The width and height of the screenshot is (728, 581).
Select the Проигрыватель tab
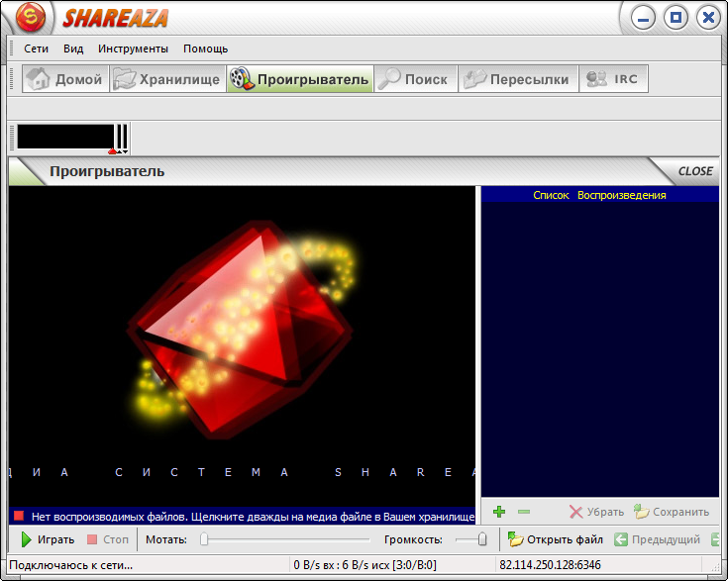tap(300, 79)
